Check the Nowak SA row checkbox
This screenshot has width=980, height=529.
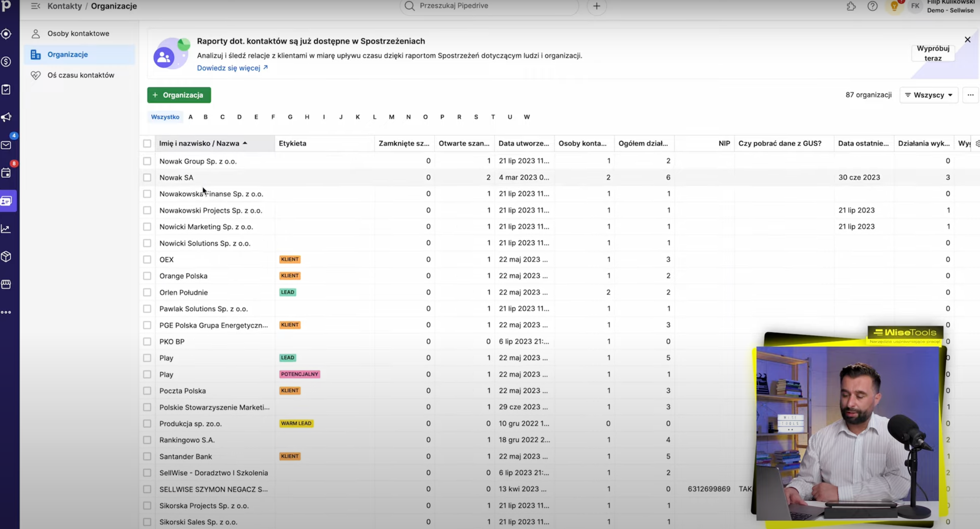147,177
